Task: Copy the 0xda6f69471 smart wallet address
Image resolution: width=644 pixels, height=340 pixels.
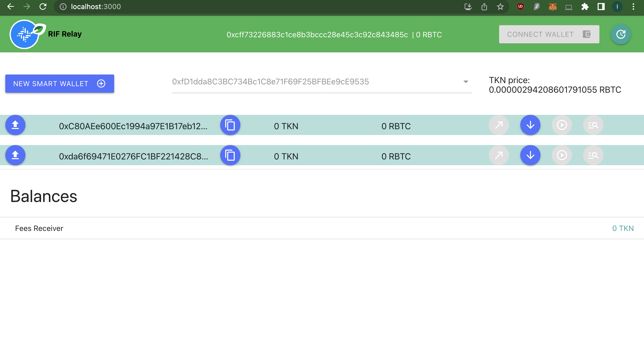Action: pyautogui.click(x=230, y=155)
